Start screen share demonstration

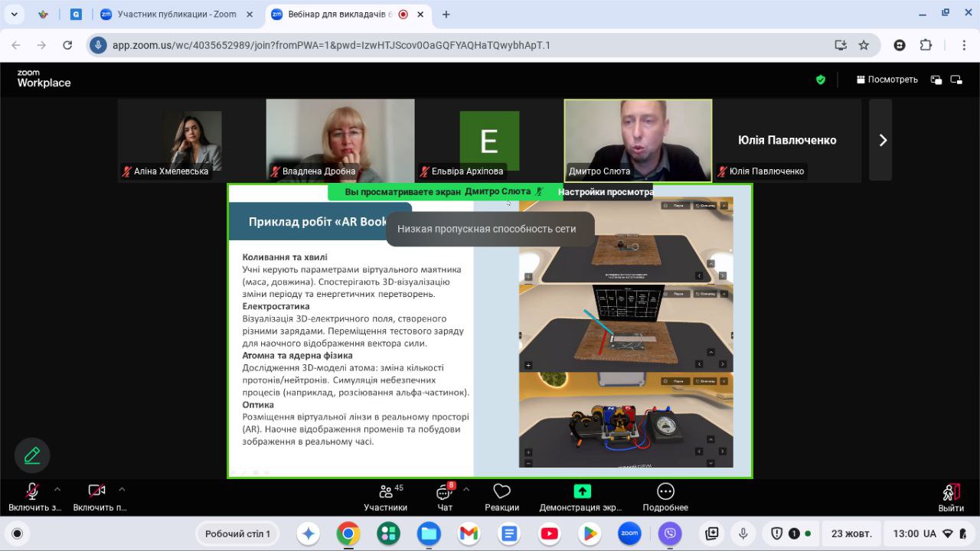pos(582,497)
